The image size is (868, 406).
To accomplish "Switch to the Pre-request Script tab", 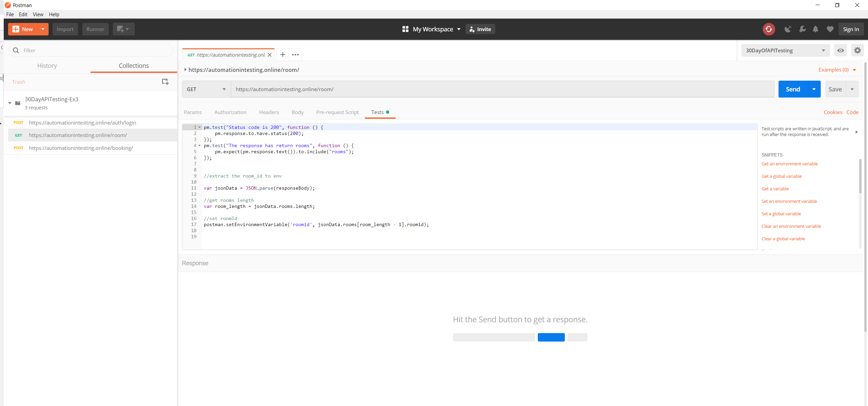I will click(337, 112).
